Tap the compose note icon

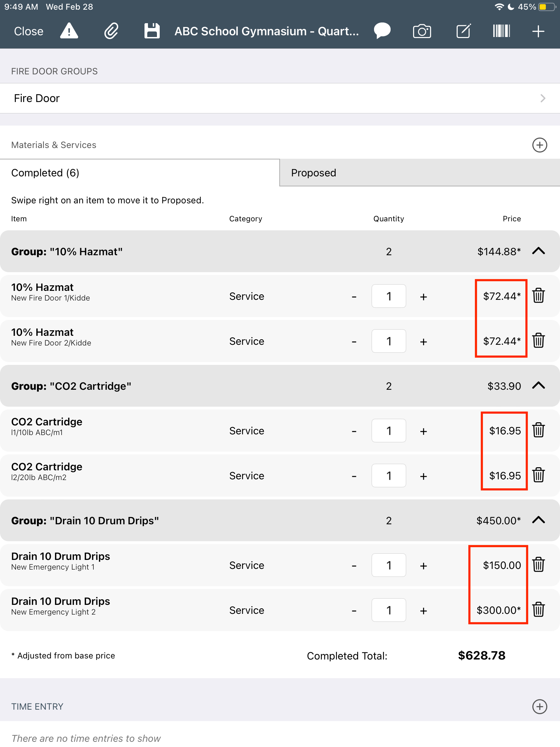[464, 31]
